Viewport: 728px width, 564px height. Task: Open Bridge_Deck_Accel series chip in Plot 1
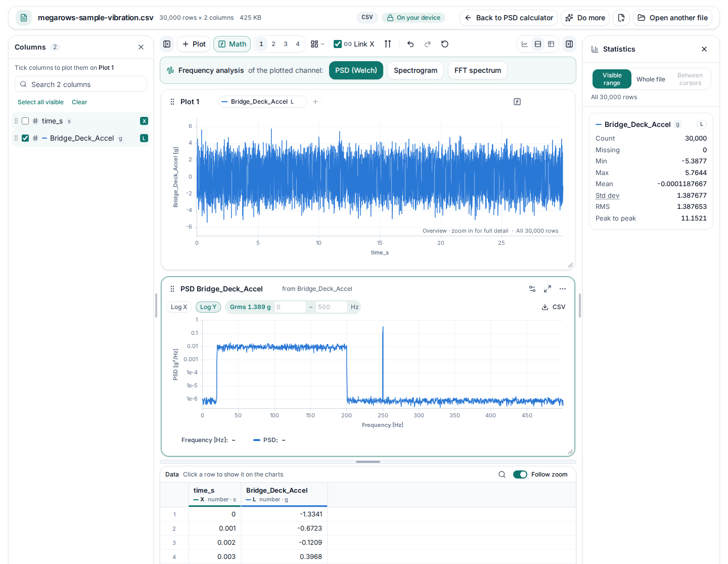262,102
